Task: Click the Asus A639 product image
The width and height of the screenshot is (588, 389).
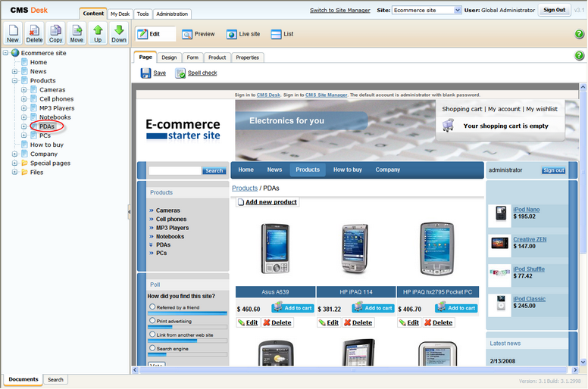Action: (x=275, y=248)
